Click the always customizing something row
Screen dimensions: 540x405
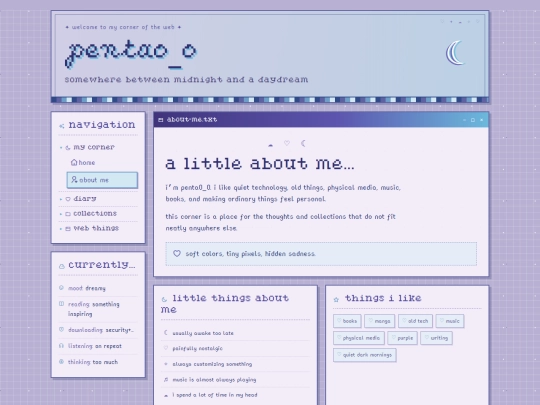(235, 364)
